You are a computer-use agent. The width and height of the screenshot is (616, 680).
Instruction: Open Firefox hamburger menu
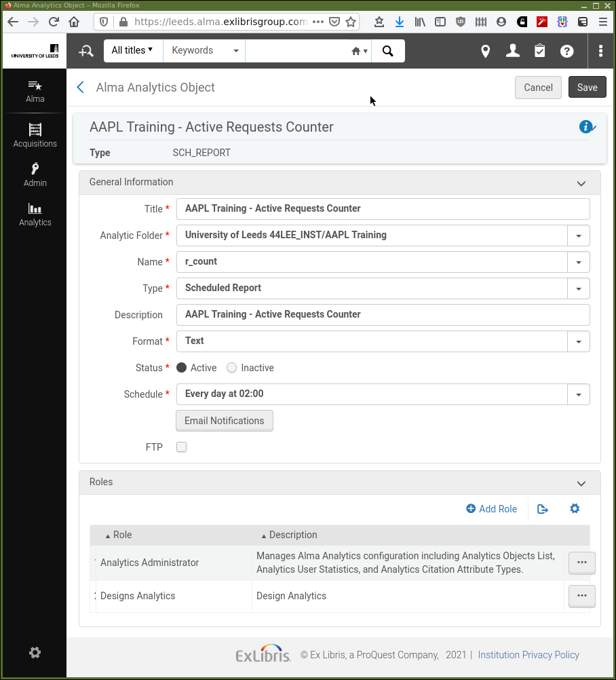(x=603, y=22)
